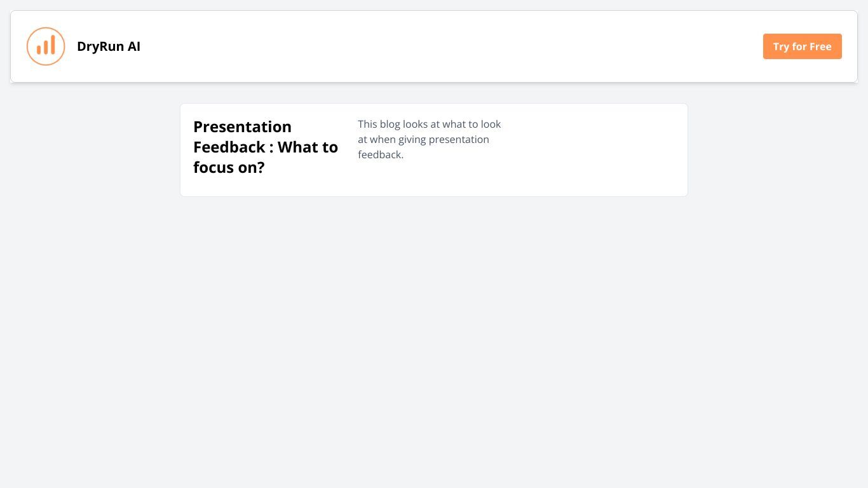Viewport: 868px width, 488px height.
Task: Click the gray background below the blog card
Action: click(x=434, y=343)
